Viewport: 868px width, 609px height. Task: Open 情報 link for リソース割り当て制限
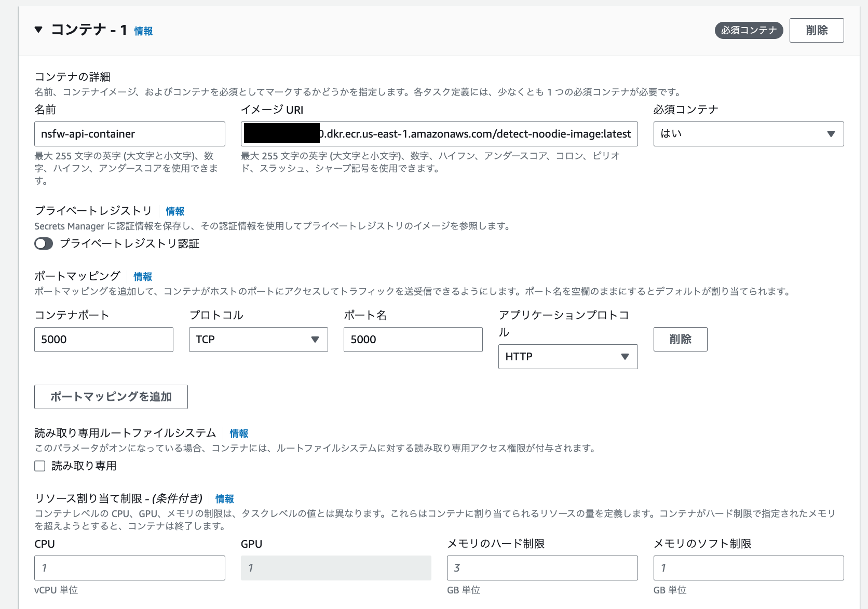pos(224,499)
